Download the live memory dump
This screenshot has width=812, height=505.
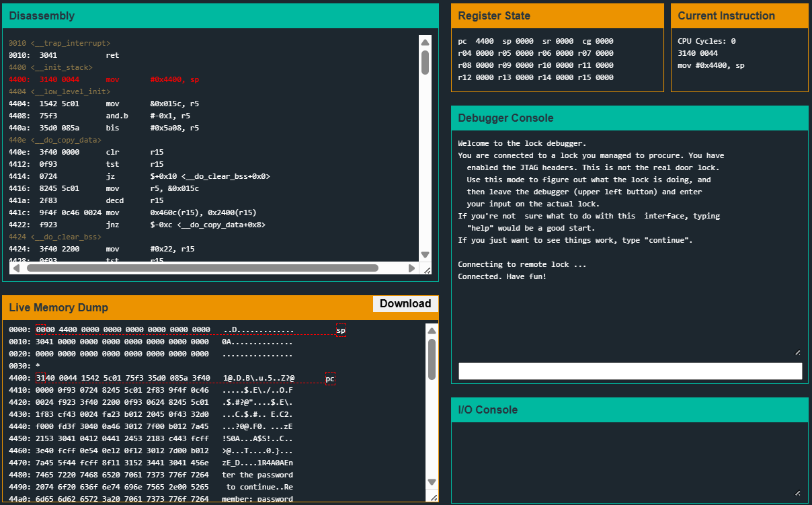(405, 304)
